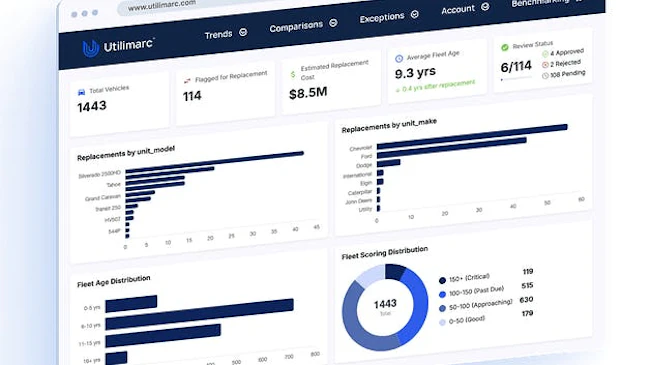650x365 pixels.
Task: Click the 100-150 (Past Due) legend swatch
Action: point(442,294)
